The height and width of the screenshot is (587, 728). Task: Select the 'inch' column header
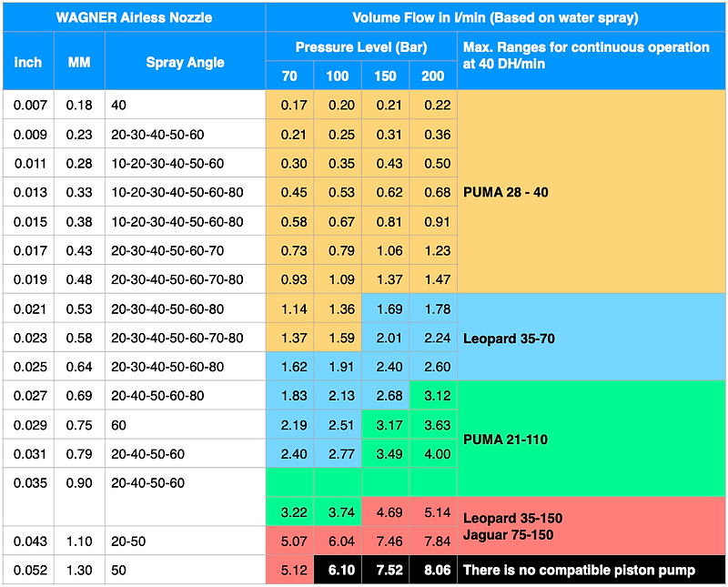(28, 62)
